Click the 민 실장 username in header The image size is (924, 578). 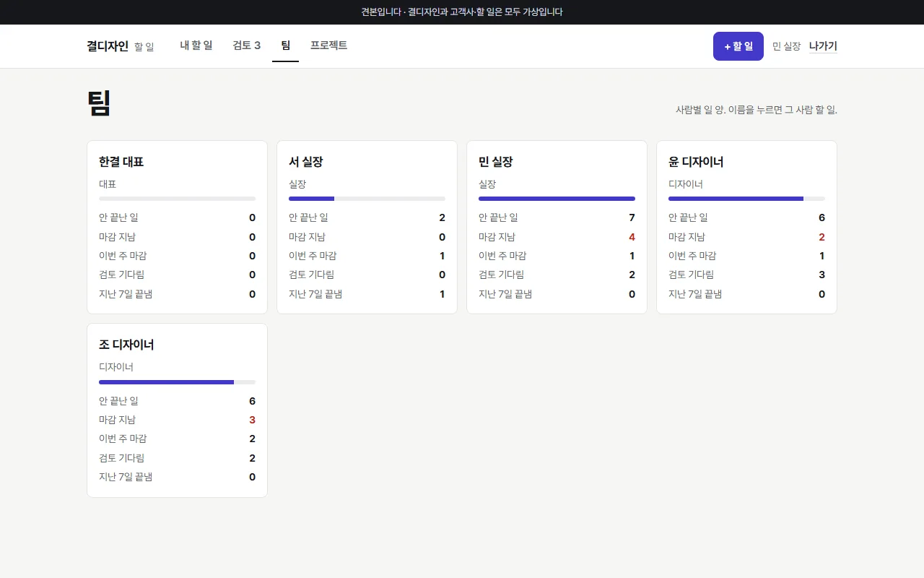pyautogui.click(x=787, y=46)
